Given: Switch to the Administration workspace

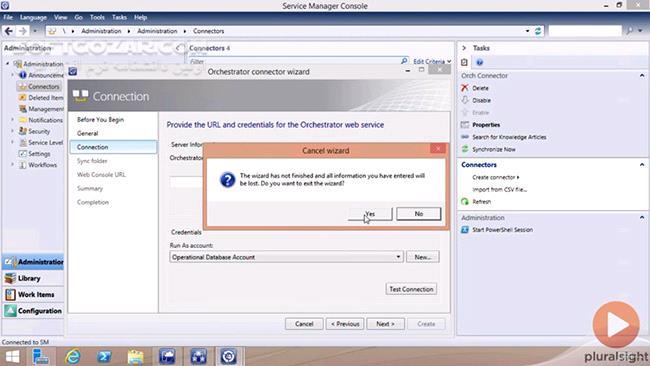Looking at the screenshot, I should 34,262.
